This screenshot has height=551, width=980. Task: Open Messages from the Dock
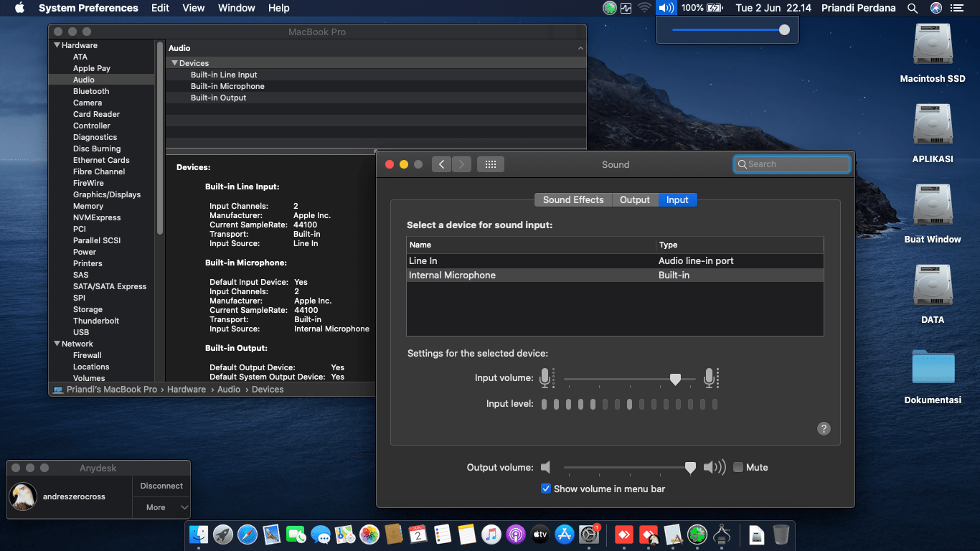pos(321,534)
